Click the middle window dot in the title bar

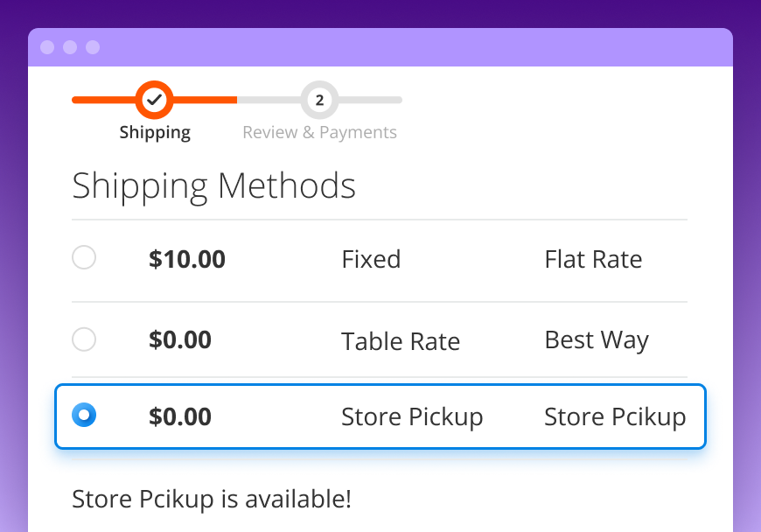pyautogui.click(x=69, y=47)
